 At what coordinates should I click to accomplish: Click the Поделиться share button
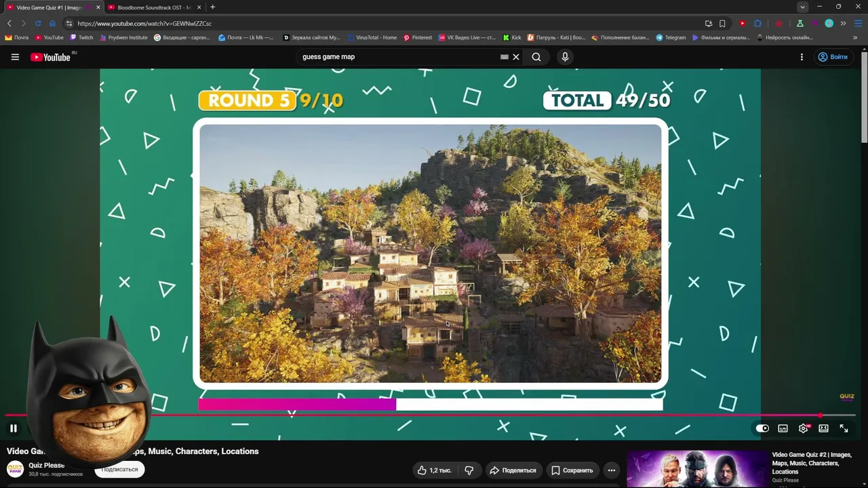click(x=513, y=470)
